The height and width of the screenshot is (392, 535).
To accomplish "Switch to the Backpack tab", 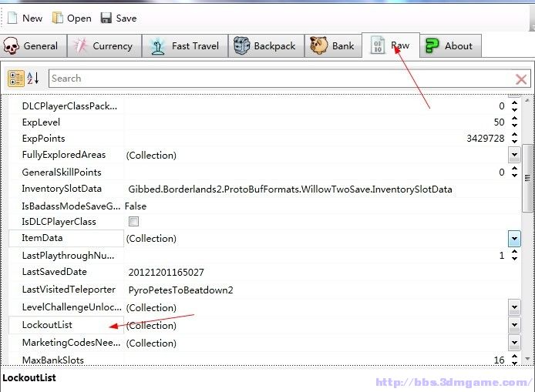I will point(266,45).
